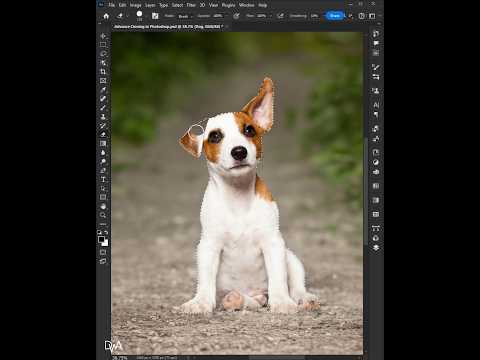The width and height of the screenshot is (480, 360).
Task: Open the Edit menu
Action: click(x=122, y=5)
